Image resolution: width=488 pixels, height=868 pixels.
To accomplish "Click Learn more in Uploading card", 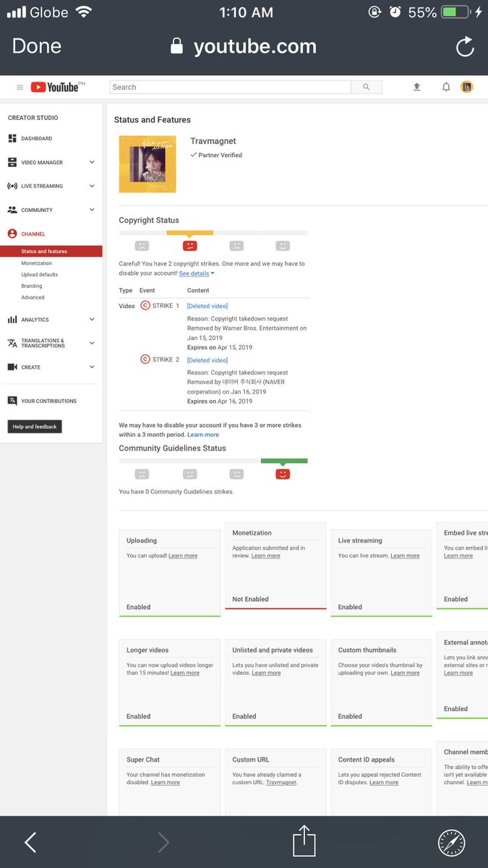I will click(x=183, y=556).
